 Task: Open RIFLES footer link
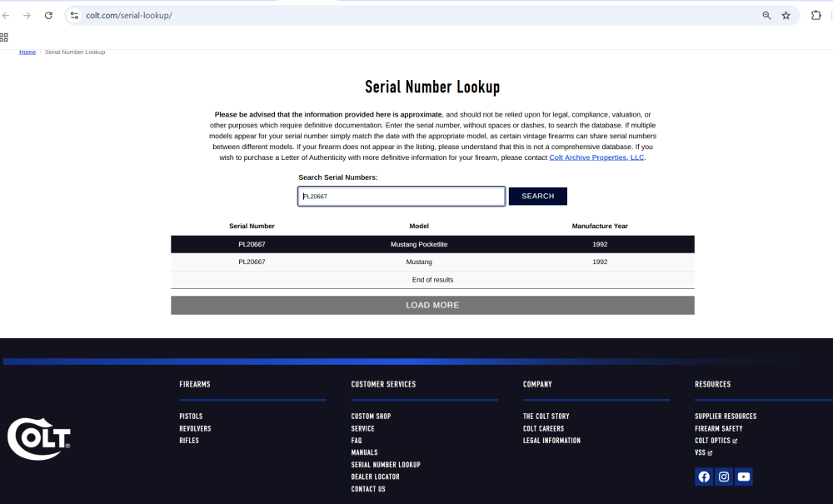(189, 440)
